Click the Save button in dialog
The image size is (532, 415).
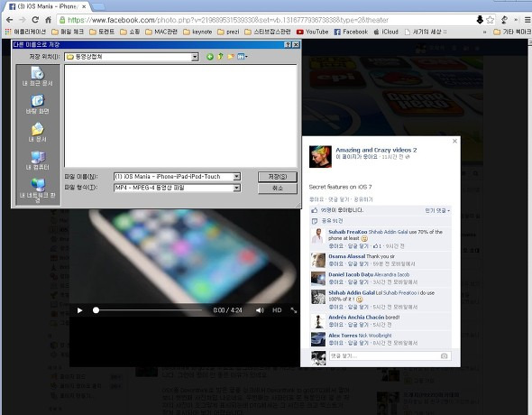point(278,177)
